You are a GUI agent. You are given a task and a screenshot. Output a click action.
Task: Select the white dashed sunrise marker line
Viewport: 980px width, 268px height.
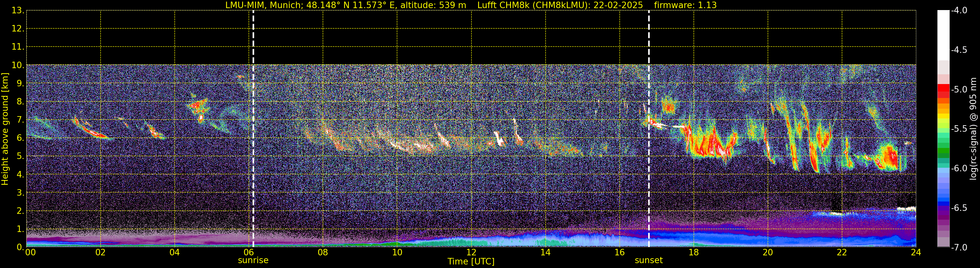[253, 129]
